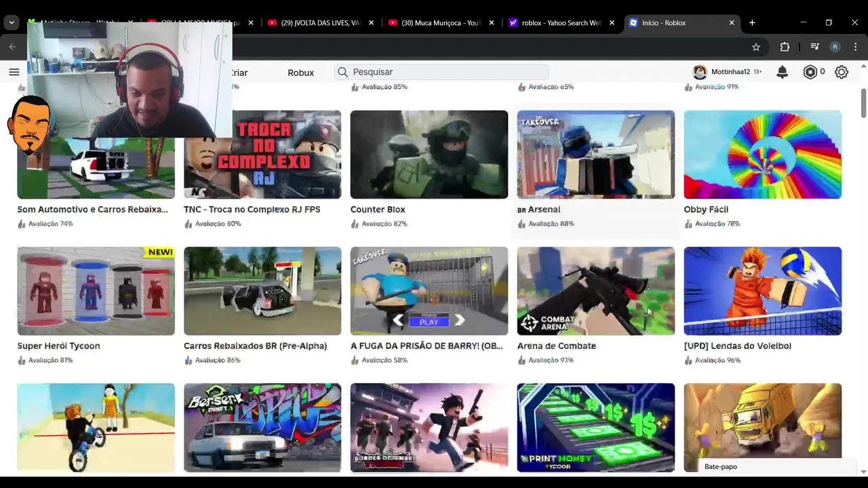Viewport: 868px width, 488px height.
Task: Open the Roblox hamburger navigation menu
Action: (x=14, y=72)
